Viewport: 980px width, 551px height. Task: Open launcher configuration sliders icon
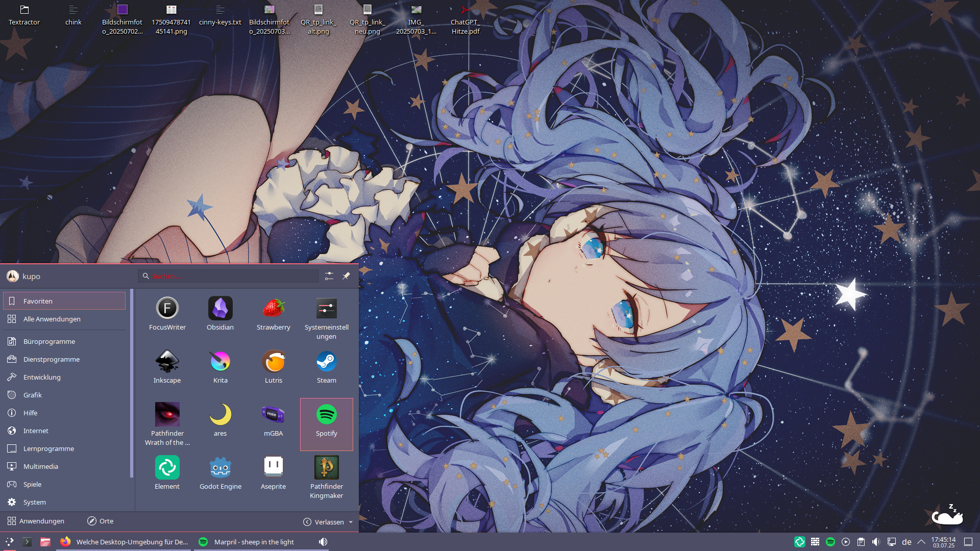329,276
